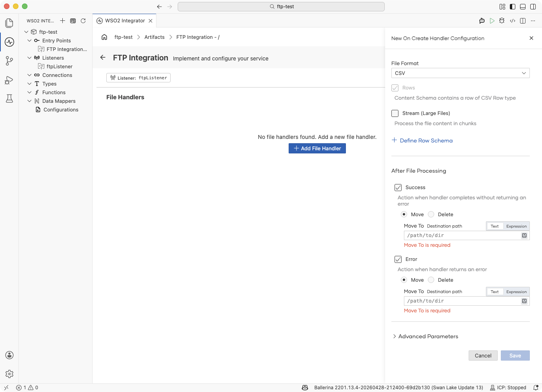Split the editor to the right

pyautogui.click(x=523, y=21)
